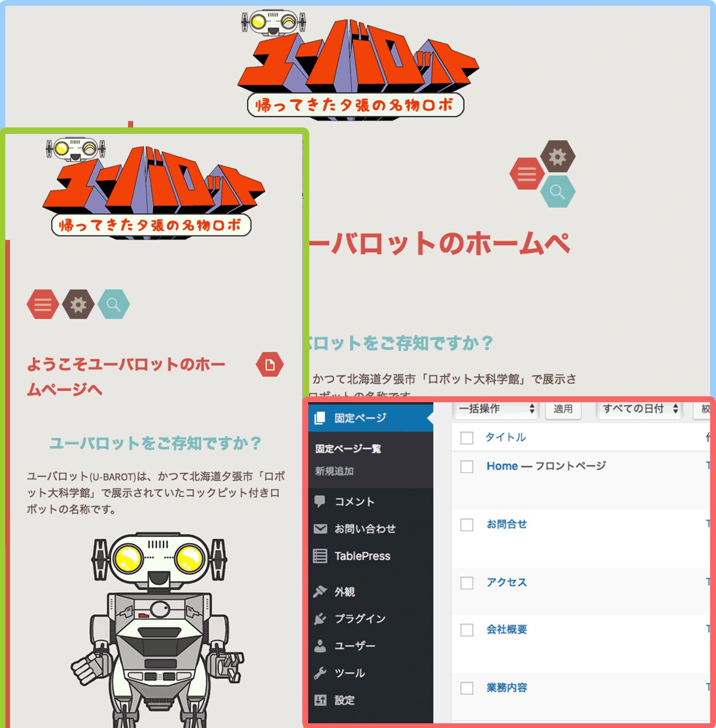Click the teal search hexagon in desktop view
The height and width of the screenshot is (728, 716).
tap(558, 191)
